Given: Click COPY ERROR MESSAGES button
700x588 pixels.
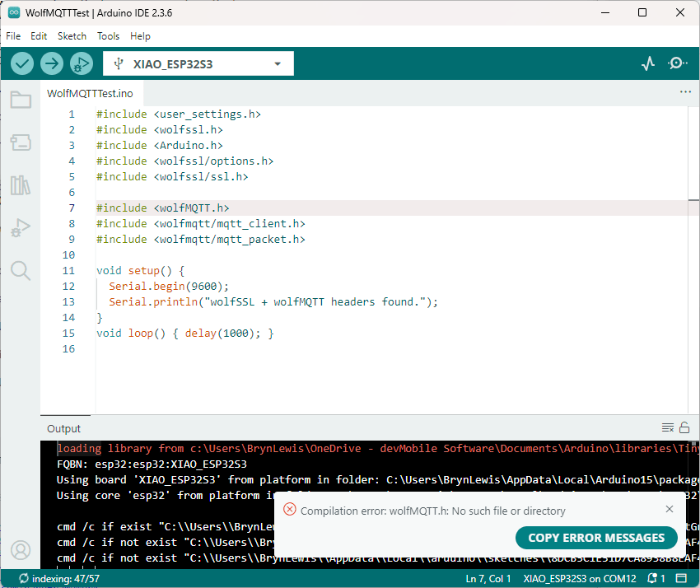Looking at the screenshot, I should (x=595, y=538).
